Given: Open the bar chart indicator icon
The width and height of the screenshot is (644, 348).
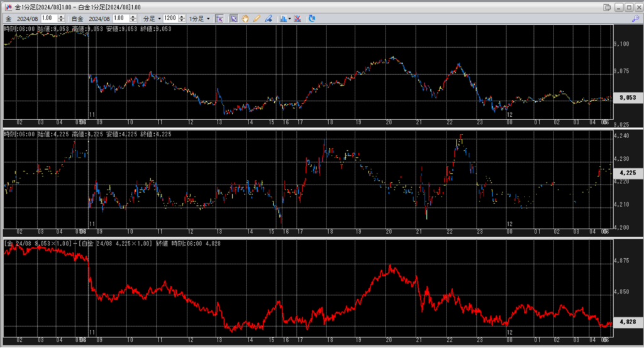Looking at the screenshot, I should coord(282,19).
